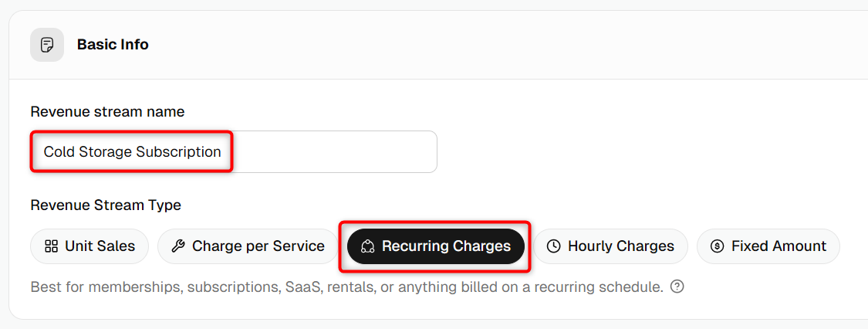Click the recurring cycle icon in Recurring Charges
Viewport: 868px width, 329px height.
pos(368,246)
